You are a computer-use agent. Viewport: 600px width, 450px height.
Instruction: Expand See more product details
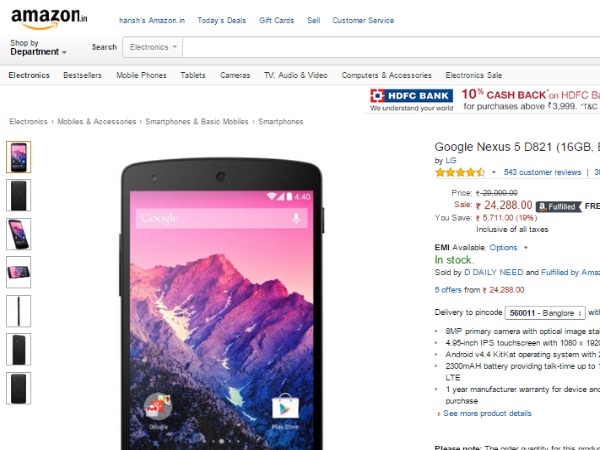pos(487,414)
